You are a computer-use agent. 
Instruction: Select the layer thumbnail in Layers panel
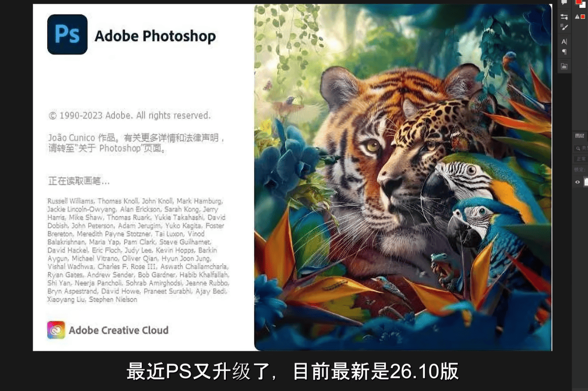coord(586,182)
